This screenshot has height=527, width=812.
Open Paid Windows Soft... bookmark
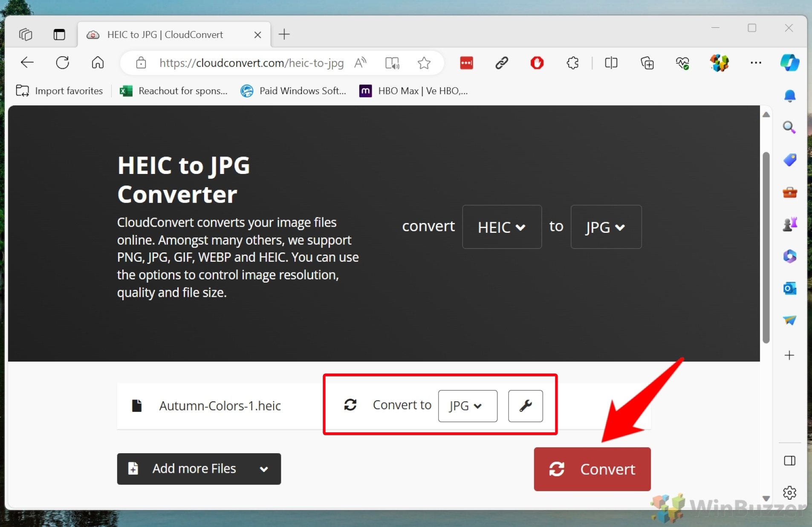click(x=293, y=91)
